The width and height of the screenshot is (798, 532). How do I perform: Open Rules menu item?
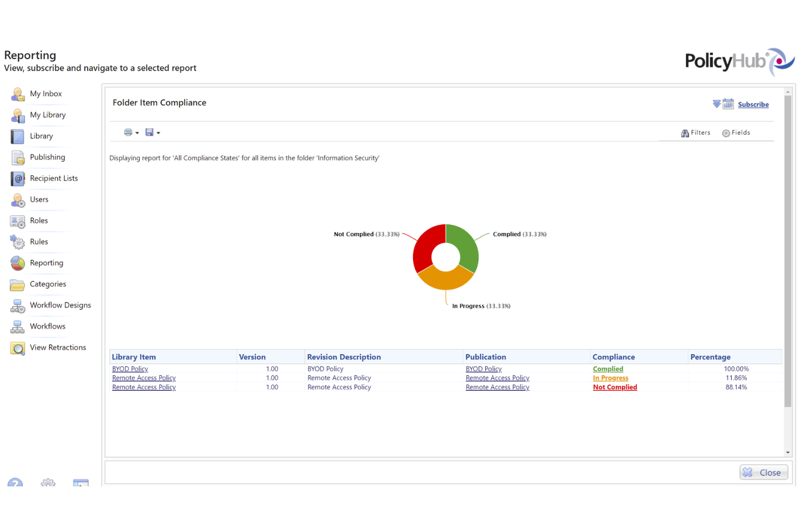tap(39, 241)
